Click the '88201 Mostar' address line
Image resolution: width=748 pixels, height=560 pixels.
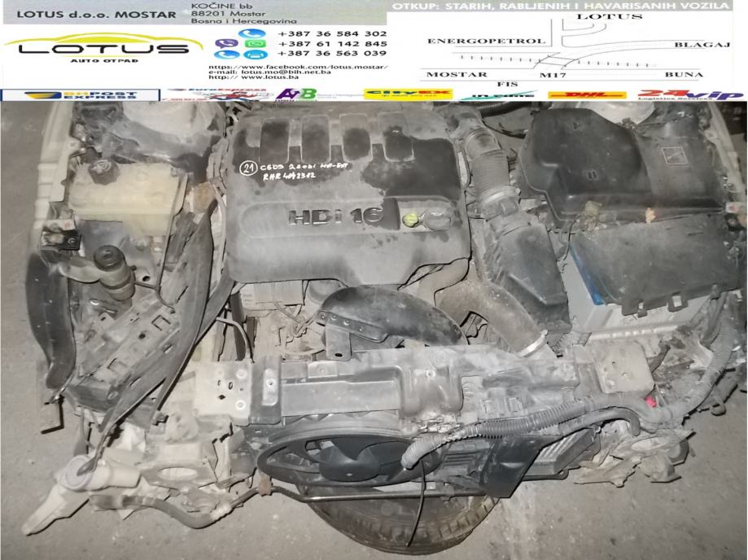229,14
